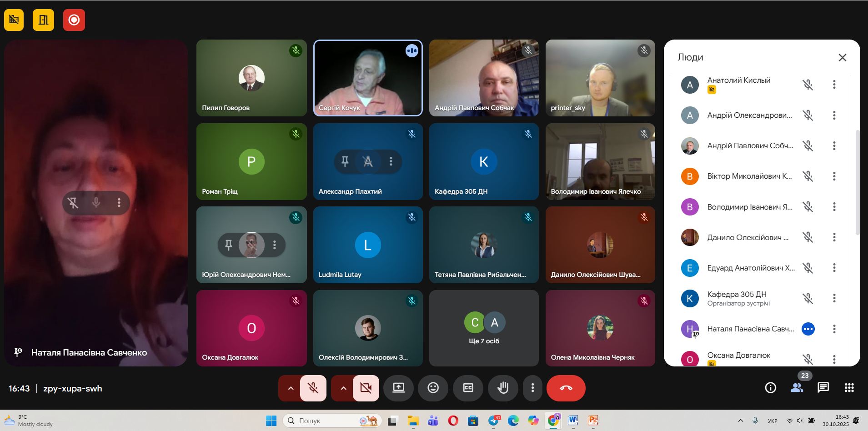Open meeting details info icon
Screen dimensions: 868x431
[770, 388]
